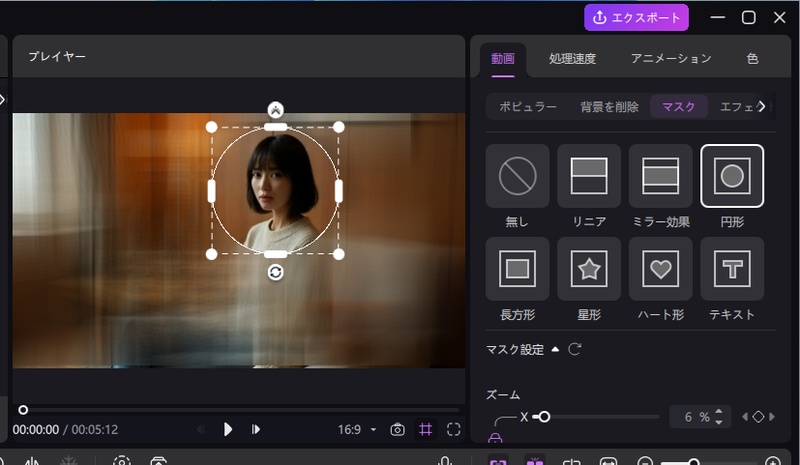Click the ズーム X slider track
This screenshot has width=800, height=465.
[x=596, y=417]
